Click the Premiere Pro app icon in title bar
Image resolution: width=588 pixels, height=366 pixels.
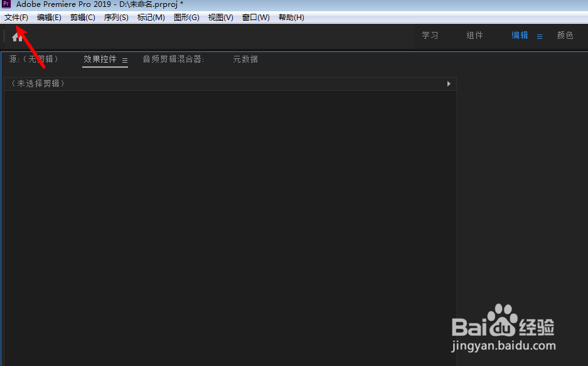[x=6, y=4]
